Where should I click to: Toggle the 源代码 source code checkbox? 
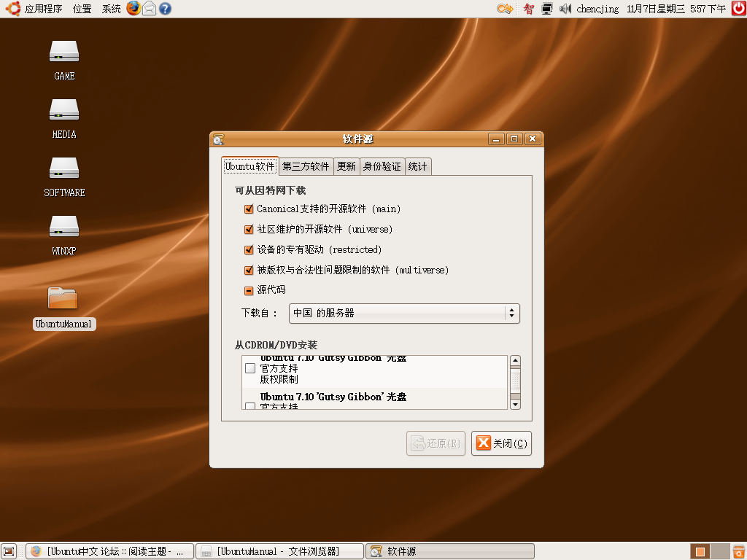pyautogui.click(x=249, y=290)
